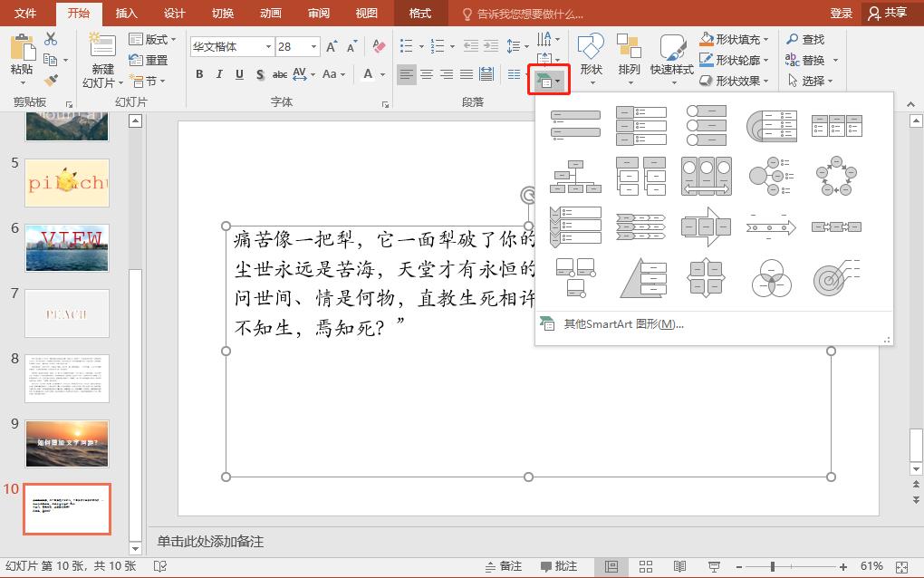
Task: Open the line spacing dropdown
Action: pos(515,45)
